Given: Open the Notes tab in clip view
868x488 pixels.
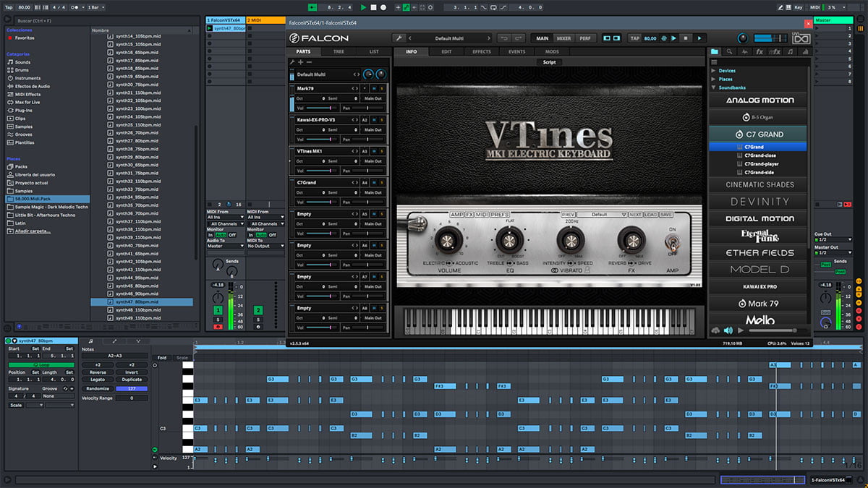Looking at the screenshot, I should (90, 341).
